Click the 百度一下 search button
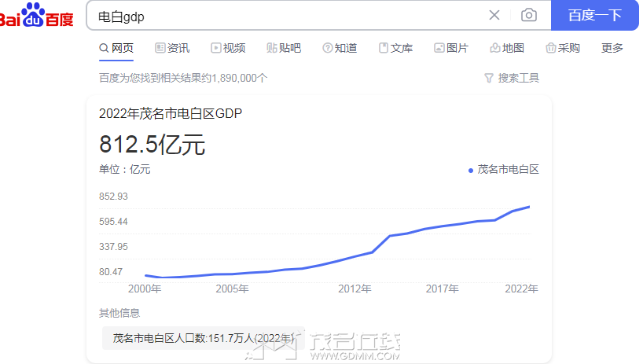The image size is (643, 364). coord(594,15)
